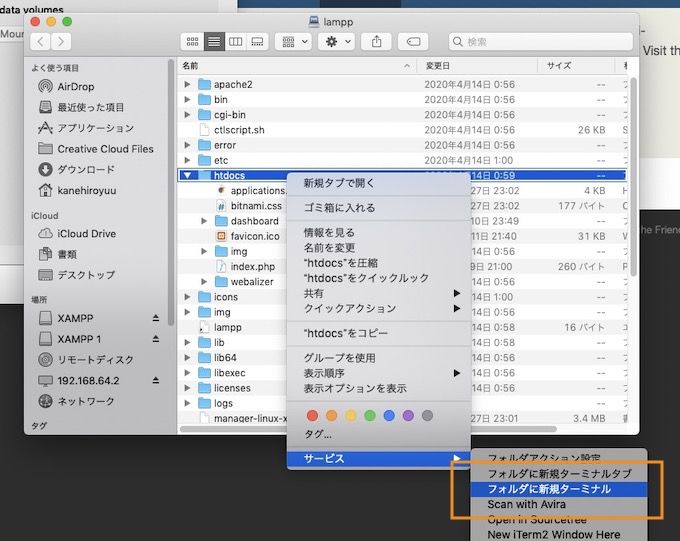Click the Edit Tags toolbar button

(412, 42)
